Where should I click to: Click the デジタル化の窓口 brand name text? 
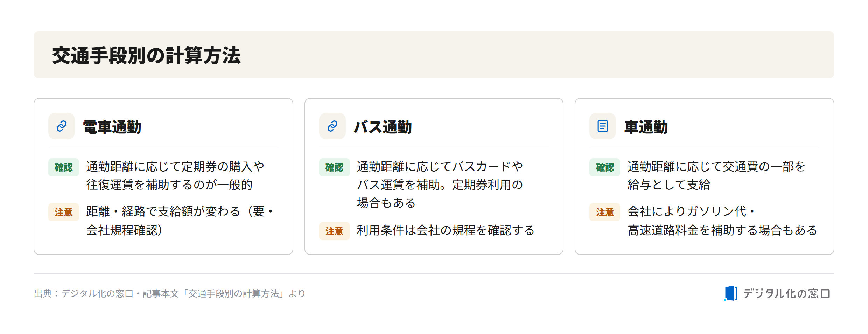pyautogui.click(x=786, y=293)
